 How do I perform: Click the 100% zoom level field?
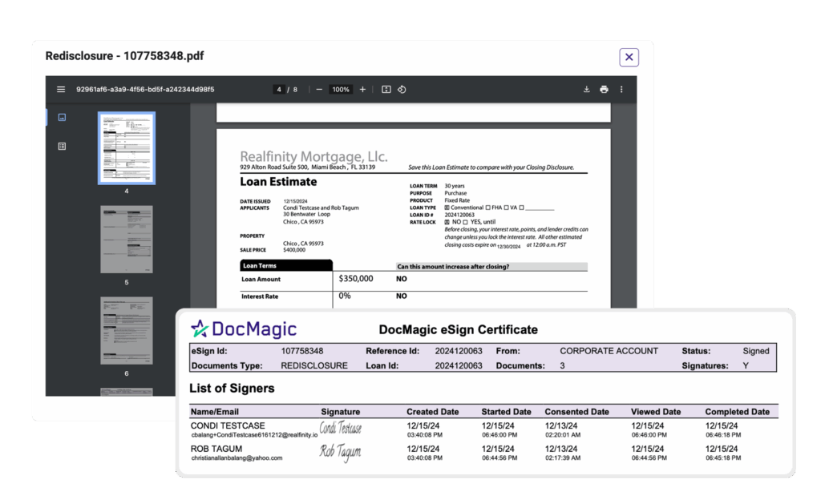tap(340, 90)
